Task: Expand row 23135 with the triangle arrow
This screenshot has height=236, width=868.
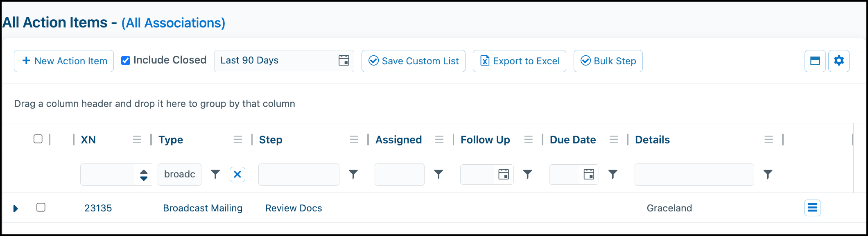Action: [x=16, y=209]
